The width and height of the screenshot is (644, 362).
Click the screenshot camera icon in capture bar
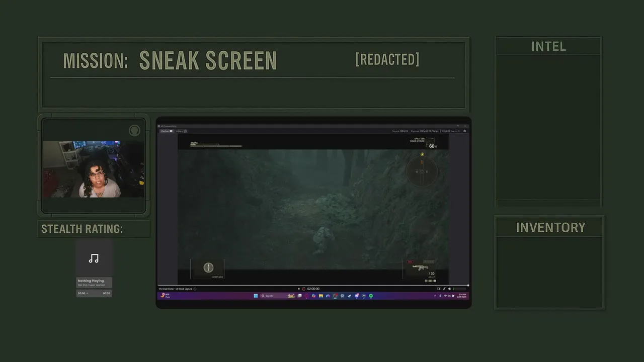[439, 289]
